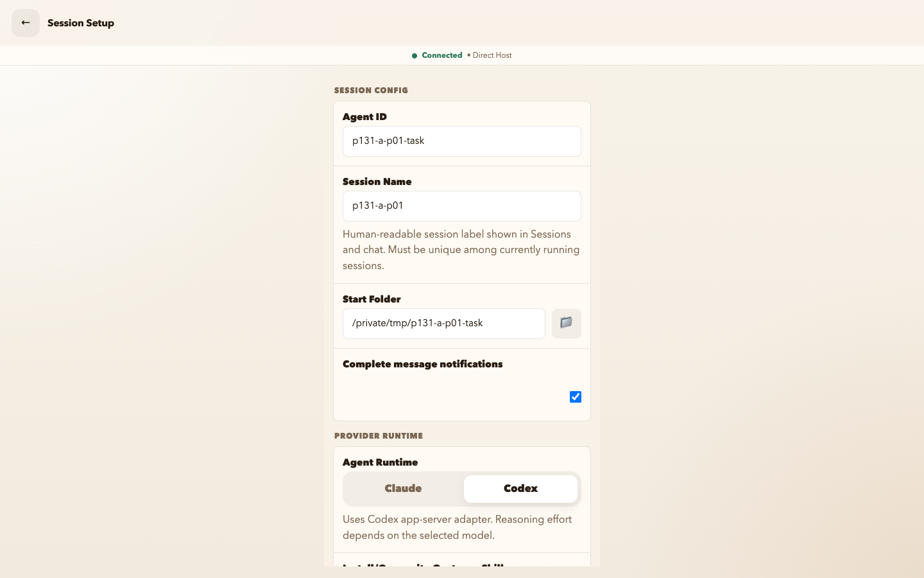Click the Session Setup page title
The image size is (924, 578).
pos(81,23)
